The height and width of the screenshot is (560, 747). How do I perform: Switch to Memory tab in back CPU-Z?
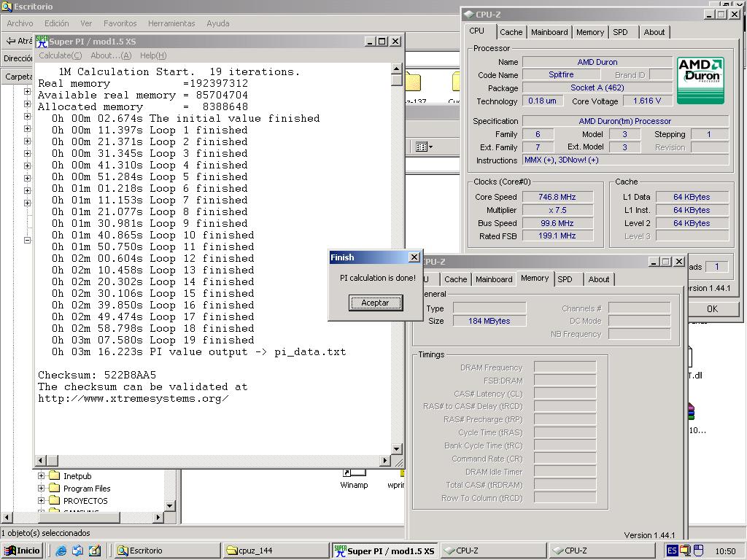[589, 32]
